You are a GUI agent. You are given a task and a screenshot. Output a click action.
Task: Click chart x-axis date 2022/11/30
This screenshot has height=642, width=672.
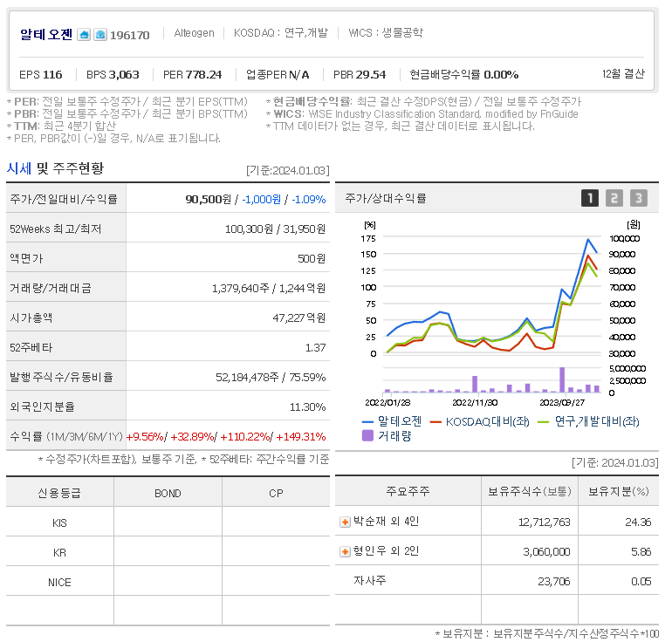(475, 403)
